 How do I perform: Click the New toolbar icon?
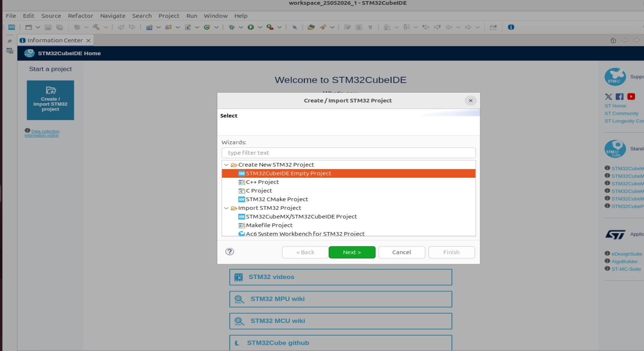[x=29, y=27]
